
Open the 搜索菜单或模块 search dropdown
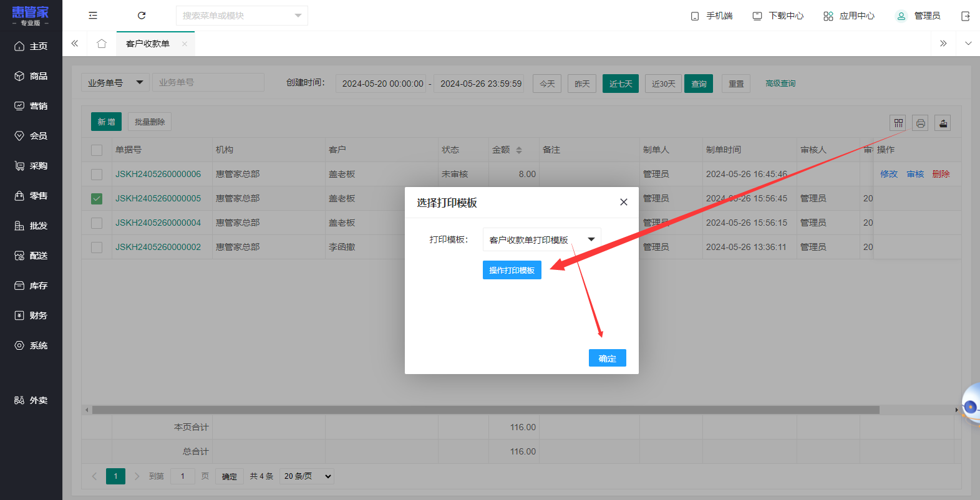point(242,16)
